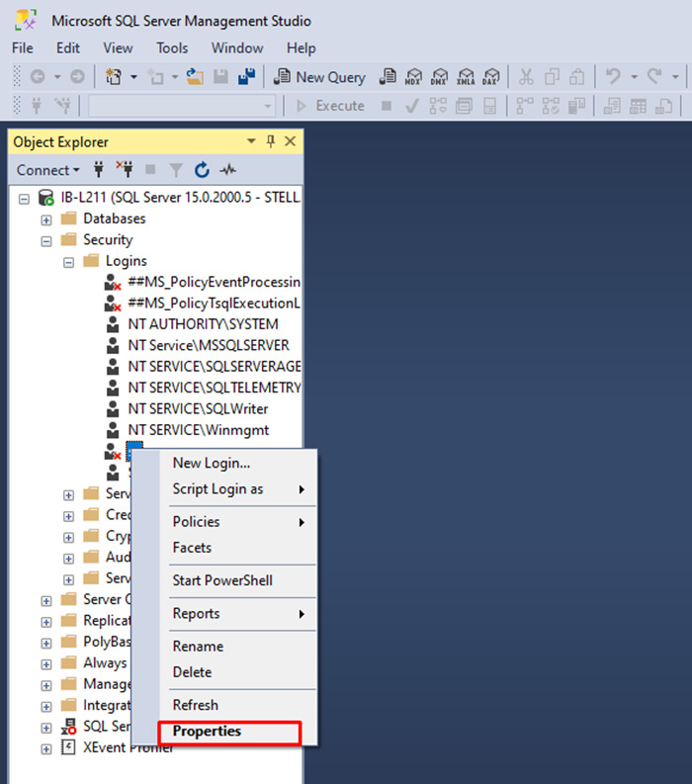Select the NT SERVICE\SQLWriter login
692x784 pixels.
198,409
